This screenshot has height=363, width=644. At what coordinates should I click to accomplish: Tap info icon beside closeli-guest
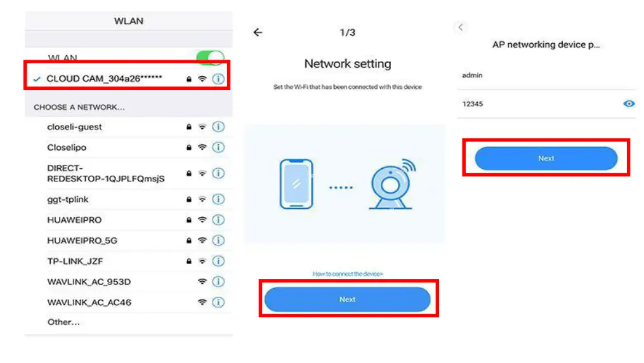tap(218, 127)
